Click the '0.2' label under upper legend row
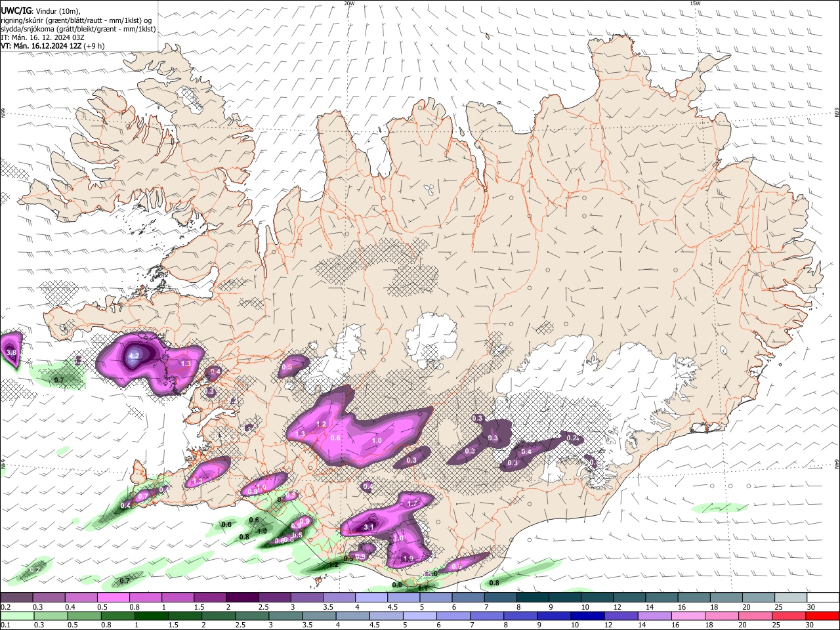 tap(5, 607)
